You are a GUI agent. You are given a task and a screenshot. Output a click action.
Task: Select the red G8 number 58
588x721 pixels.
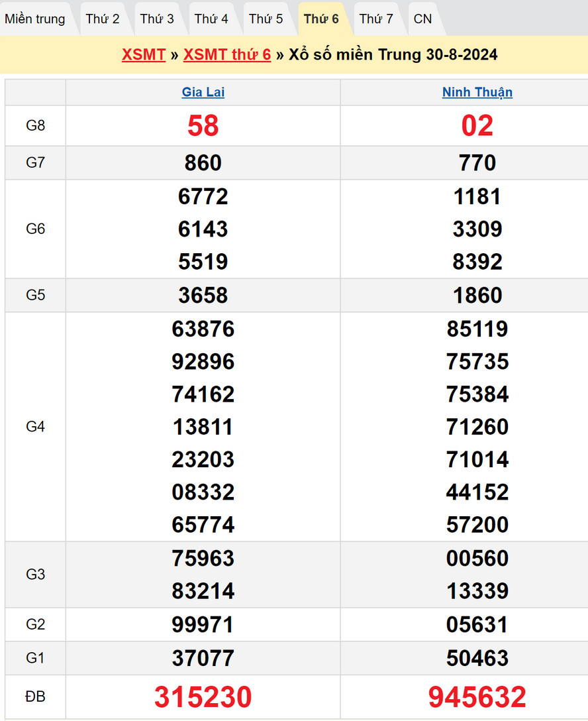click(x=203, y=126)
